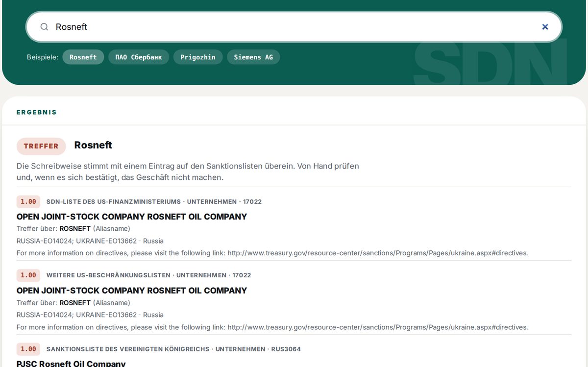Click the 1.00 score badge of SDN-Liste entry
Screen dimensions: 588x367
(x=28, y=201)
